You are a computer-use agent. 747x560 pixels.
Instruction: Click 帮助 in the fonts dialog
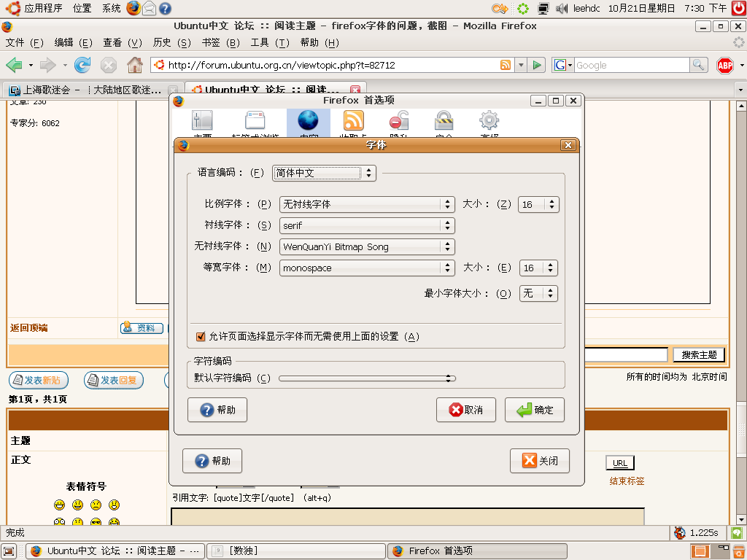tap(217, 410)
